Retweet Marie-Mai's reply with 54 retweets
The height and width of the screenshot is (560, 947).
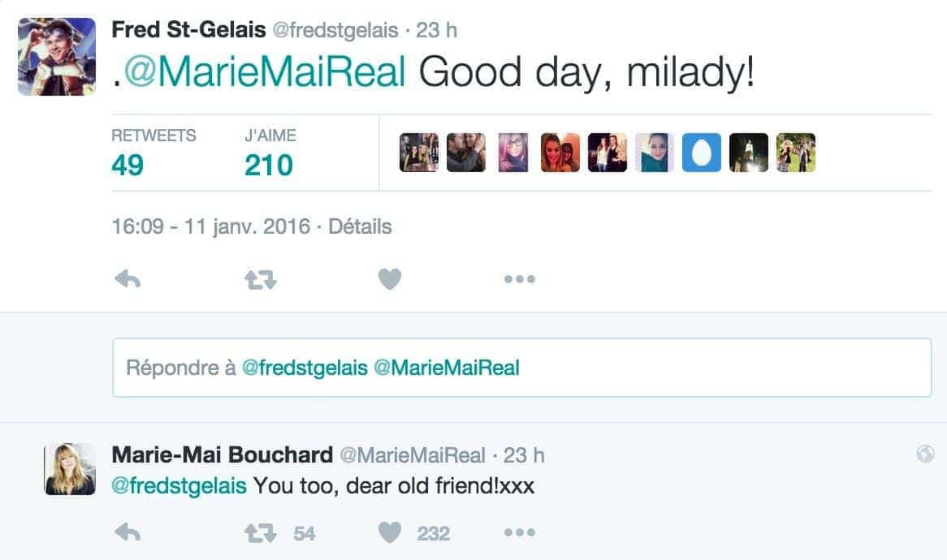[260, 533]
